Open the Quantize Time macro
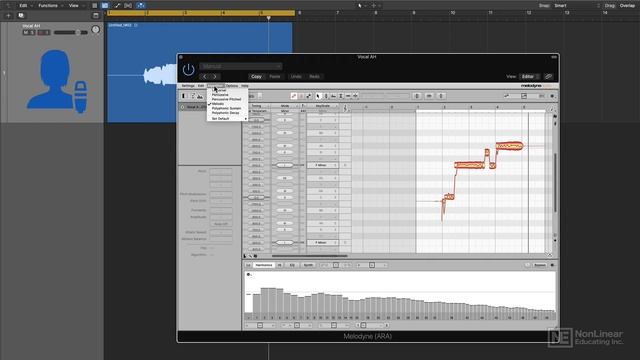Viewport: 640px width, 360px height. [429, 96]
